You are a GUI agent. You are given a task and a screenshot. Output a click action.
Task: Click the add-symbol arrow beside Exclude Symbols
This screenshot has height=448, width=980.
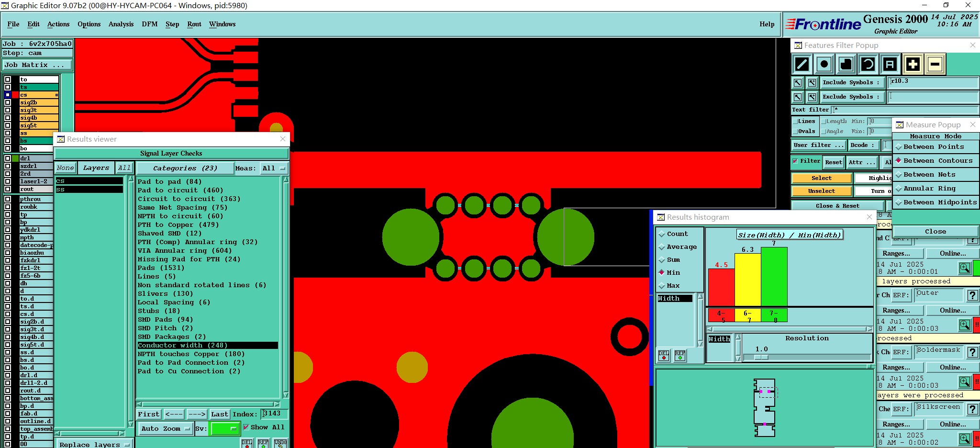pos(812,97)
